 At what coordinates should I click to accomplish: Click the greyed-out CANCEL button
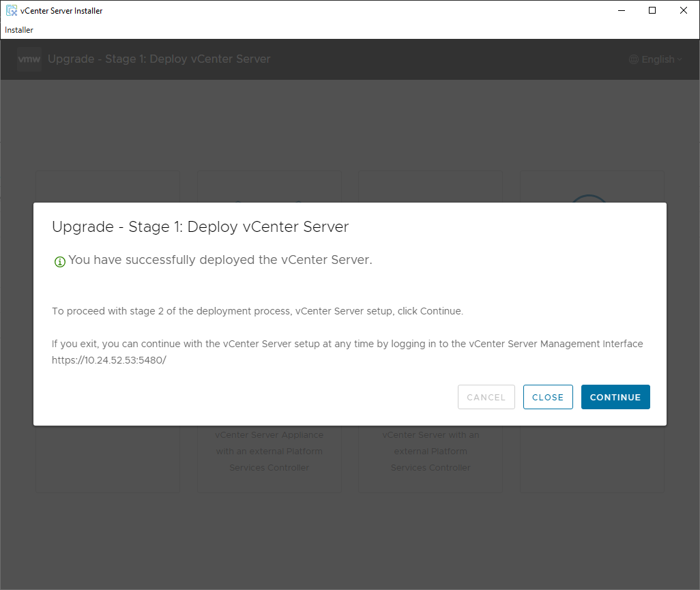486,397
